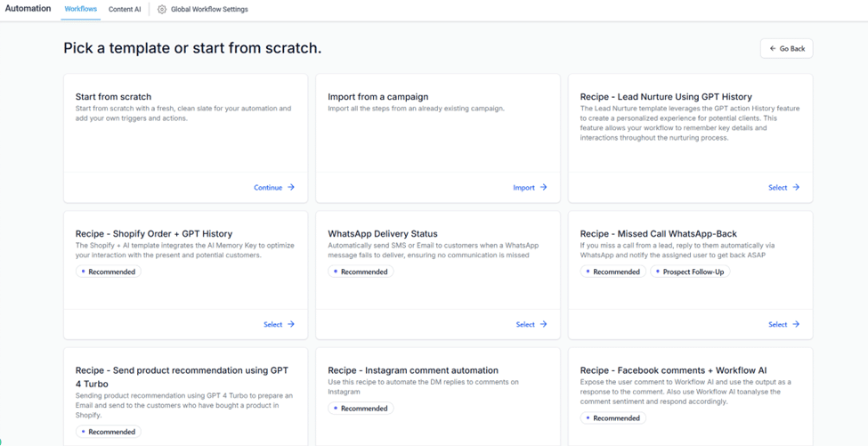Click Continue in Start from scratch card
868x446 pixels.
click(274, 188)
